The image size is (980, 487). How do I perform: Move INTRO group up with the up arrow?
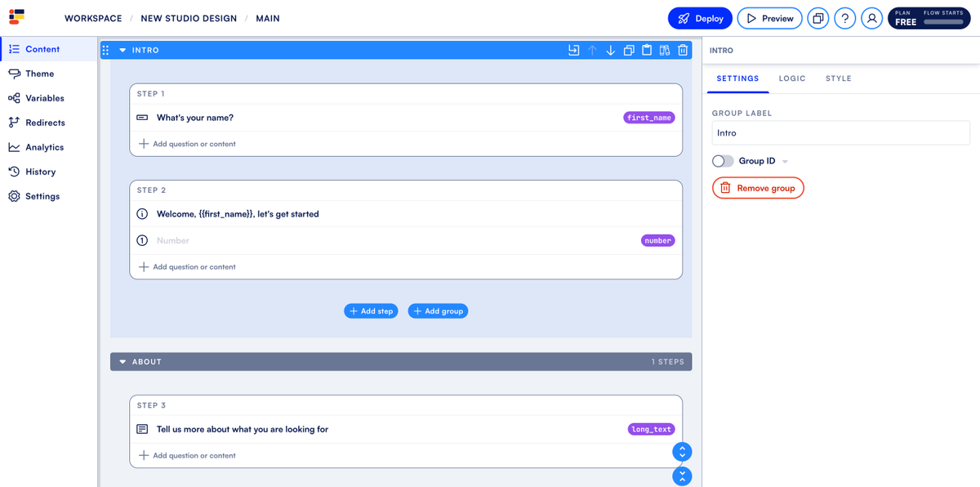click(592, 51)
